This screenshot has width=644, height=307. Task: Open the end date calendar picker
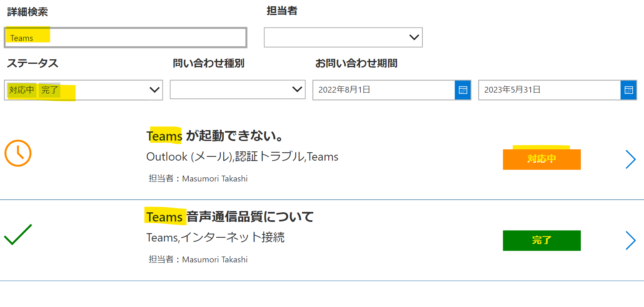(629, 90)
